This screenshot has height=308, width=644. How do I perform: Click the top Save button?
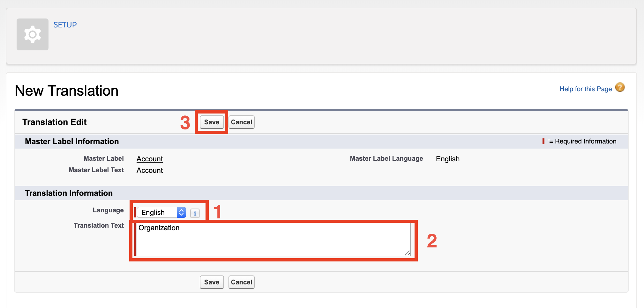pyautogui.click(x=211, y=122)
